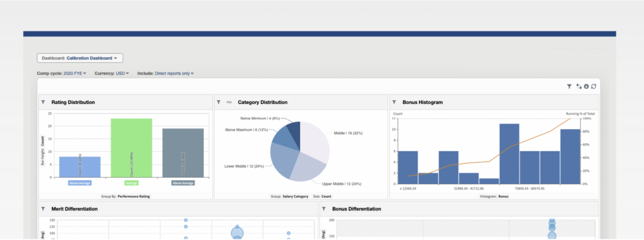Select the Upper Middle pie slice

click(307, 167)
